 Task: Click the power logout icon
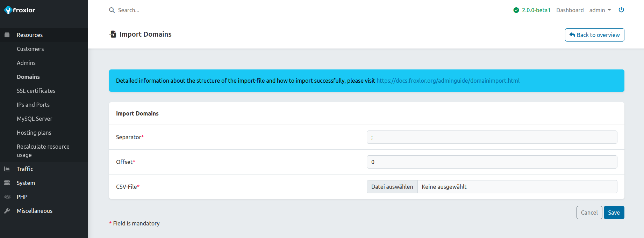coord(621,10)
